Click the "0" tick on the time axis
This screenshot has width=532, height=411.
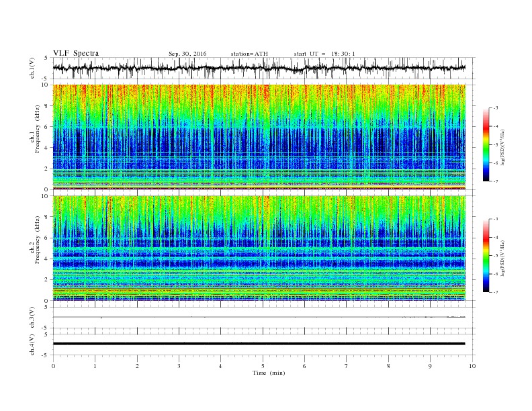coord(53,366)
